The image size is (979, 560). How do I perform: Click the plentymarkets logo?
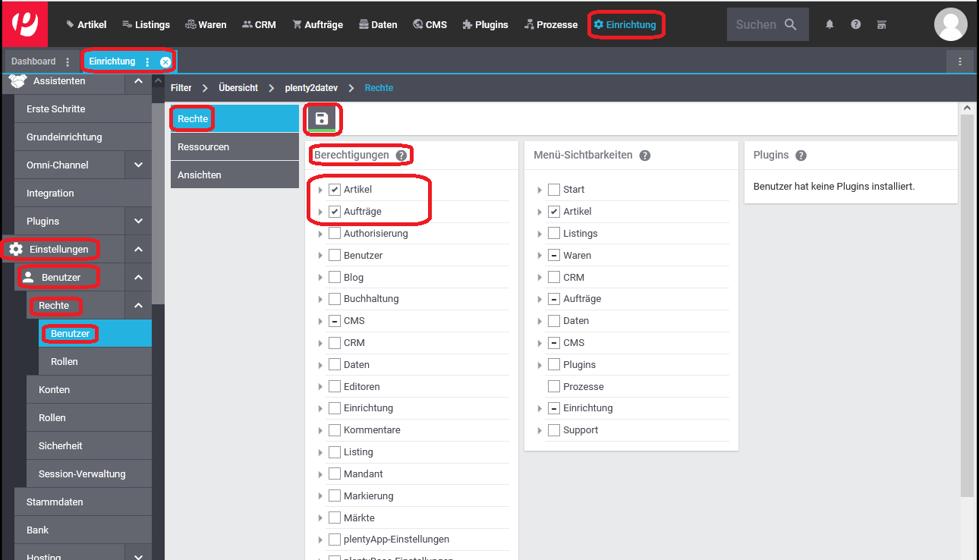point(25,24)
